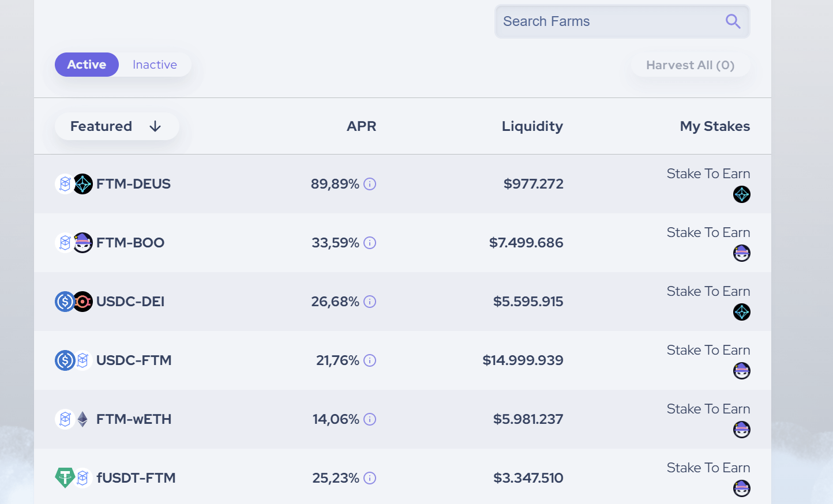
Task: Click the FTM-wETH token pair icon
Action: click(x=74, y=419)
